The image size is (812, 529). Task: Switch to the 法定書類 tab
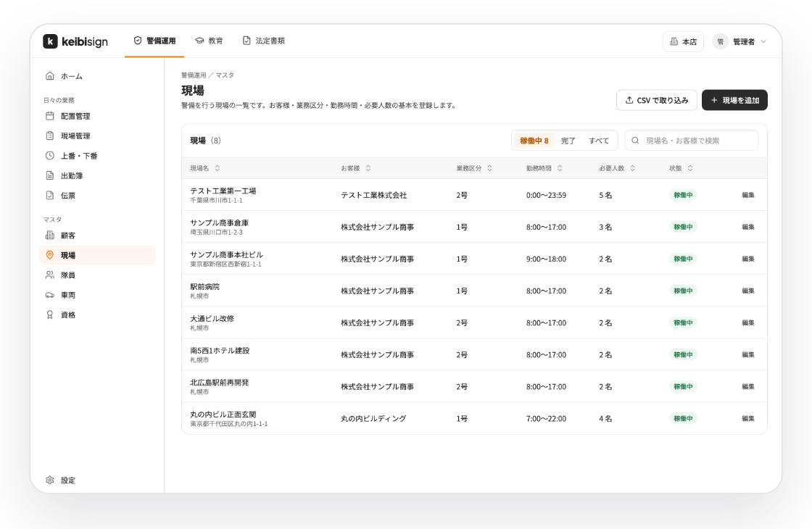264,41
